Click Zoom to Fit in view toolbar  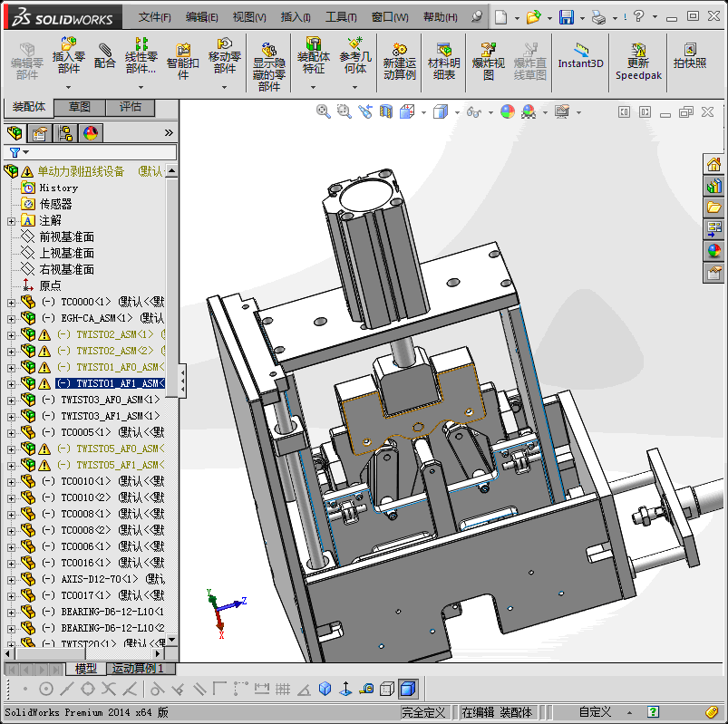(323, 111)
